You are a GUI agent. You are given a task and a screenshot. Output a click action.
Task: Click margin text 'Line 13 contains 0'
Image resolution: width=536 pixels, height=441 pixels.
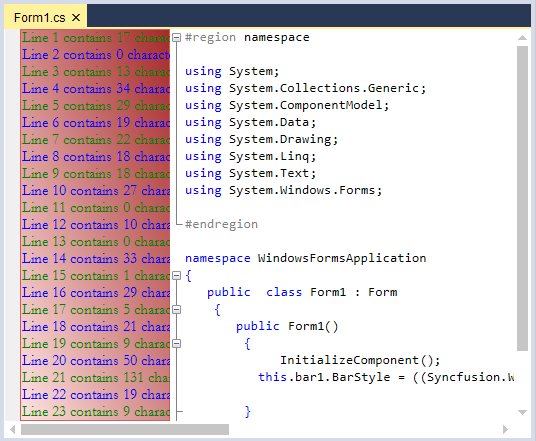76,241
